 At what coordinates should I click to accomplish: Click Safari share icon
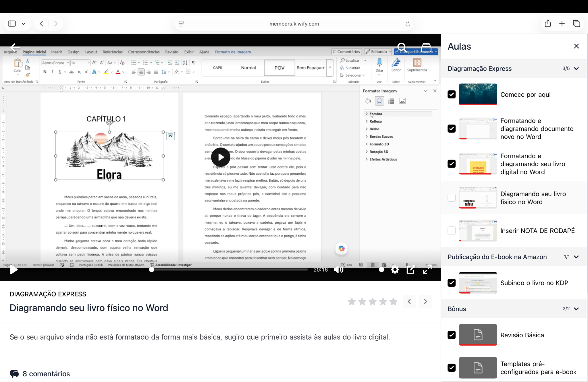click(548, 24)
